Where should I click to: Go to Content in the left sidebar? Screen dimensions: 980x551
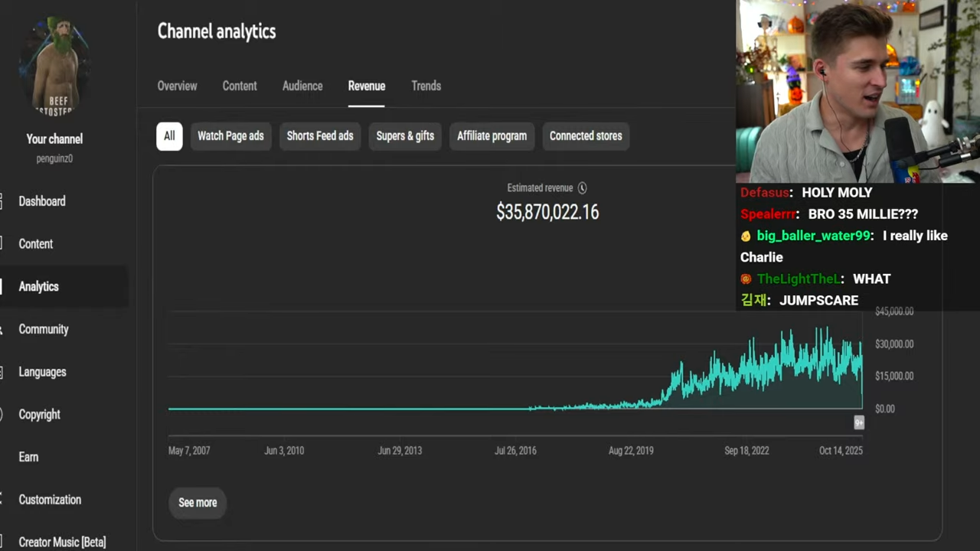click(36, 244)
